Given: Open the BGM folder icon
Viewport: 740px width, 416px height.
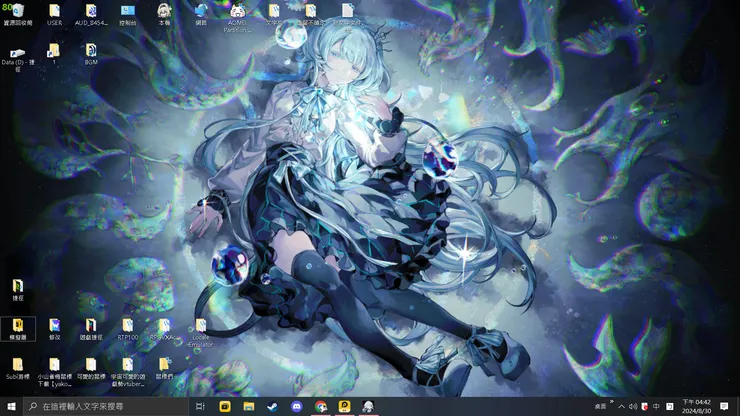Looking at the screenshot, I should 91,54.
